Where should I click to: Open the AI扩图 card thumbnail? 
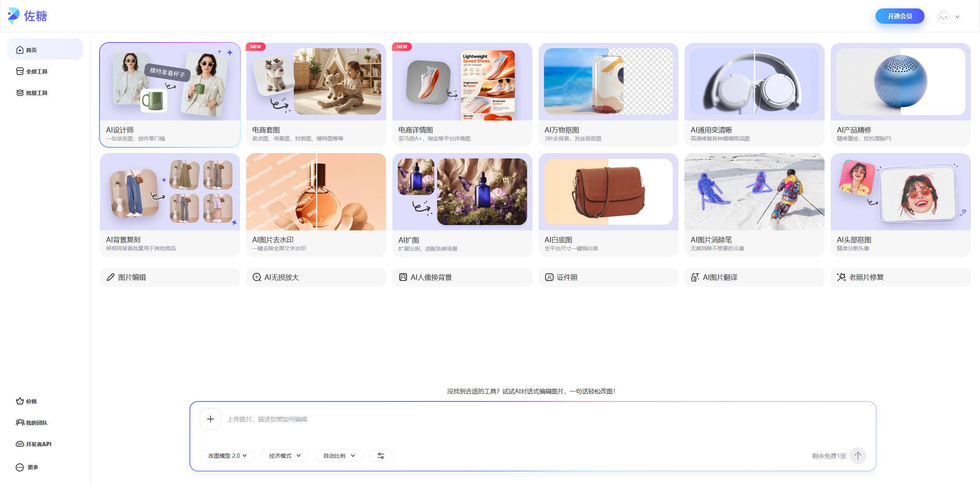tap(462, 192)
